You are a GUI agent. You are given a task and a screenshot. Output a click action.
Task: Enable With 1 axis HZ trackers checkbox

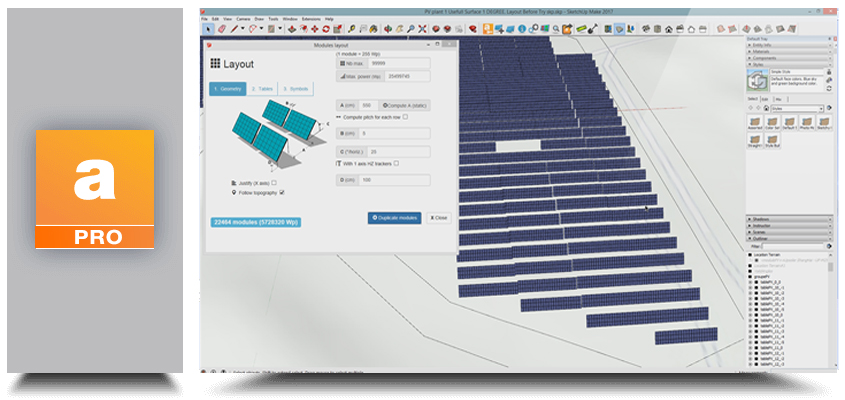point(396,163)
